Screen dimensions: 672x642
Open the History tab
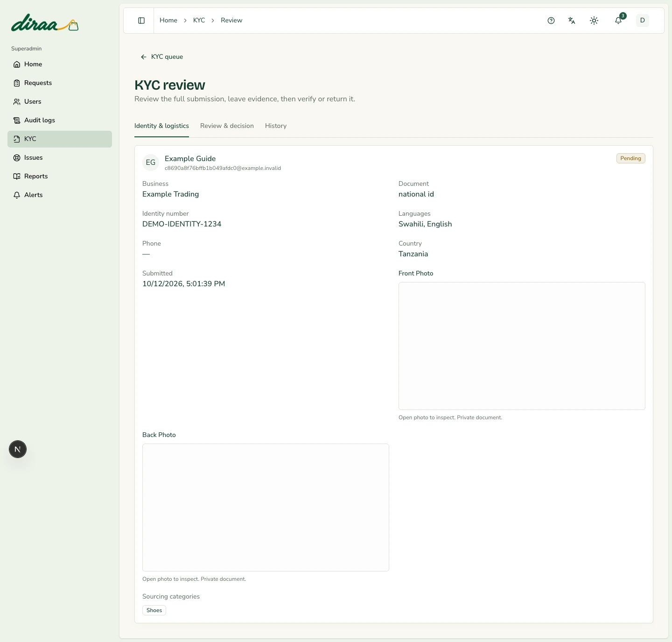coord(276,126)
